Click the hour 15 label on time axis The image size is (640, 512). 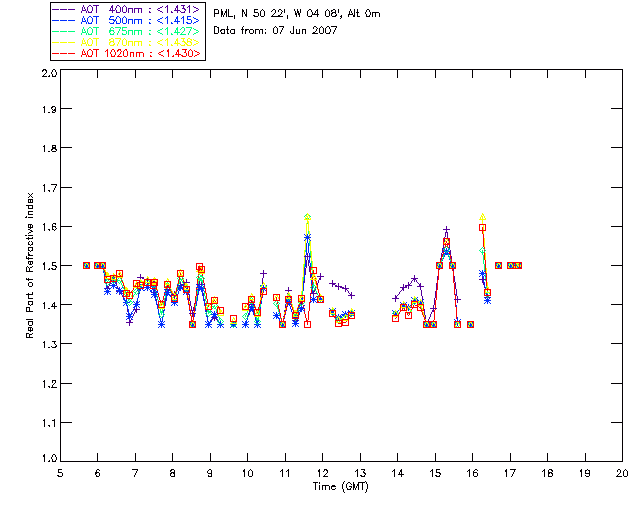435,473
